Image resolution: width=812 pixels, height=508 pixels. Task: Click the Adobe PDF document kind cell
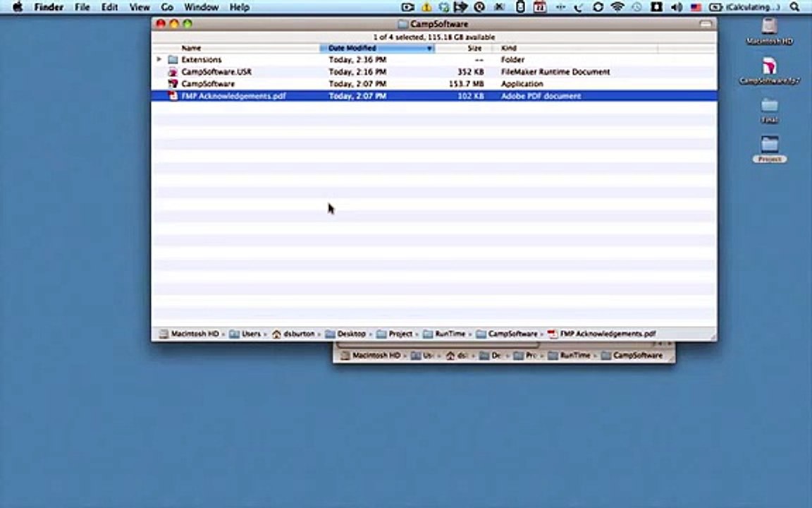541,95
